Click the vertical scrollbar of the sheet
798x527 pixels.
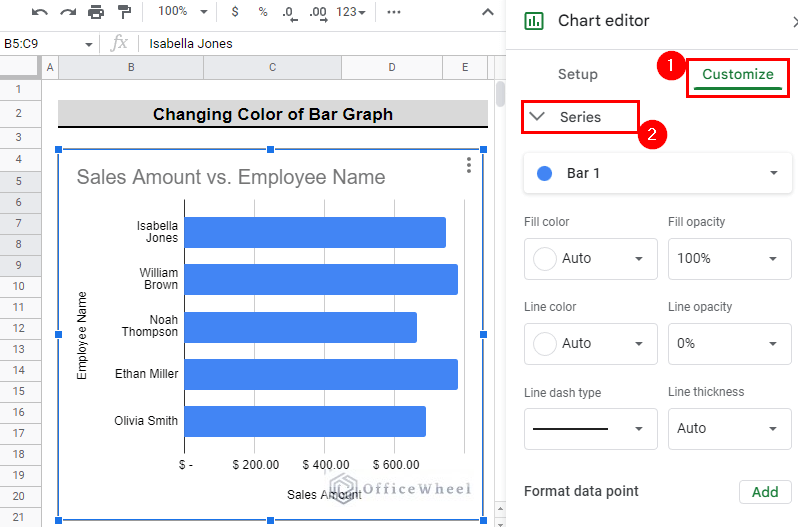(500, 94)
